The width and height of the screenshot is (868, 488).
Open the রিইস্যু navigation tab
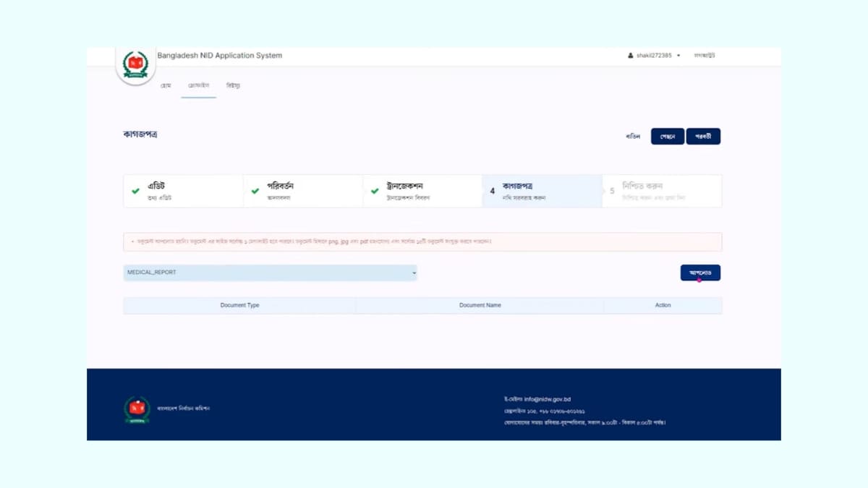[x=233, y=86]
